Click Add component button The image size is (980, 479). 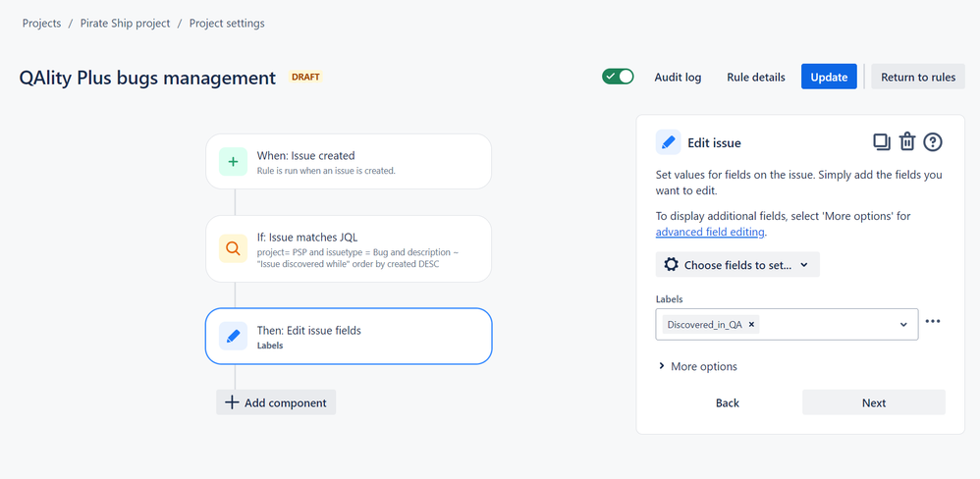pyautogui.click(x=276, y=402)
